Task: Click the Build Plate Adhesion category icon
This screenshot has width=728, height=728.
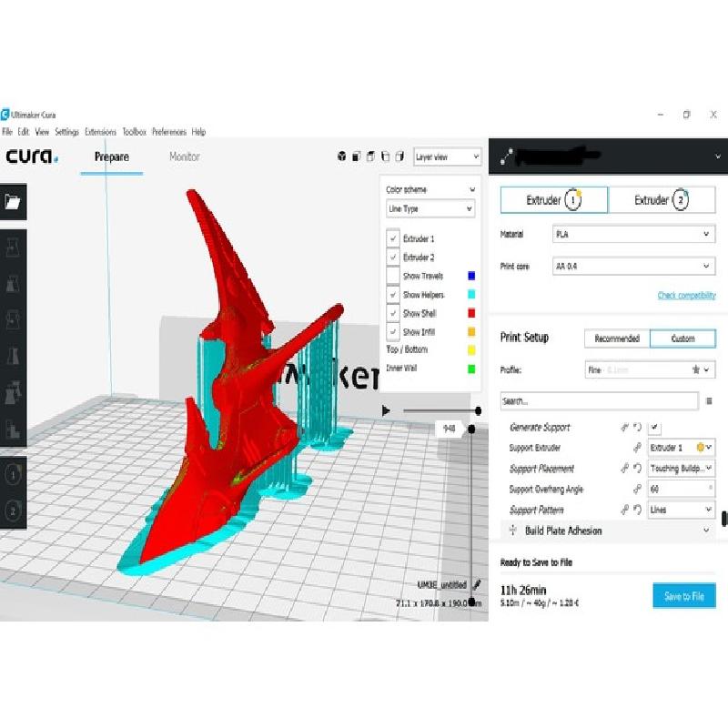Action: click(x=512, y=531)
